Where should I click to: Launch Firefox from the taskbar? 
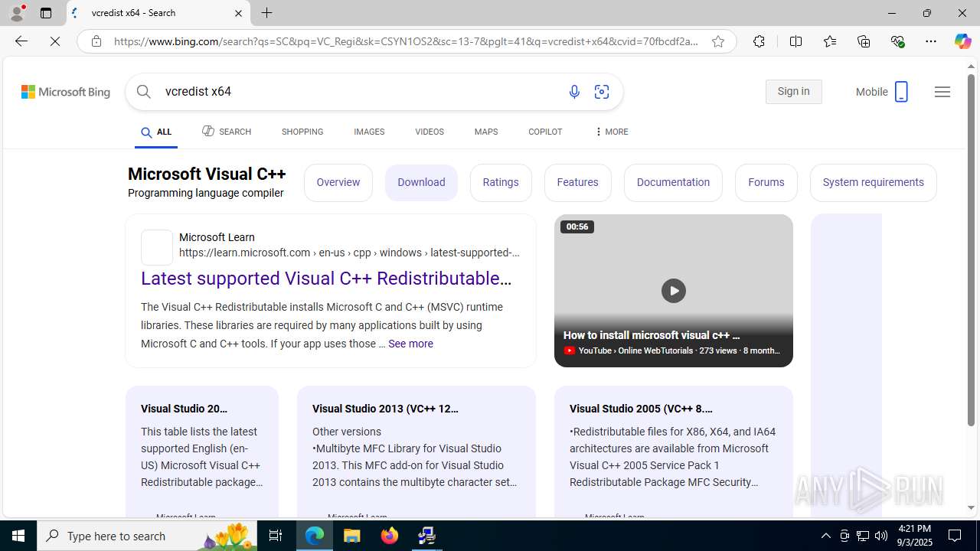pos(390,536)
